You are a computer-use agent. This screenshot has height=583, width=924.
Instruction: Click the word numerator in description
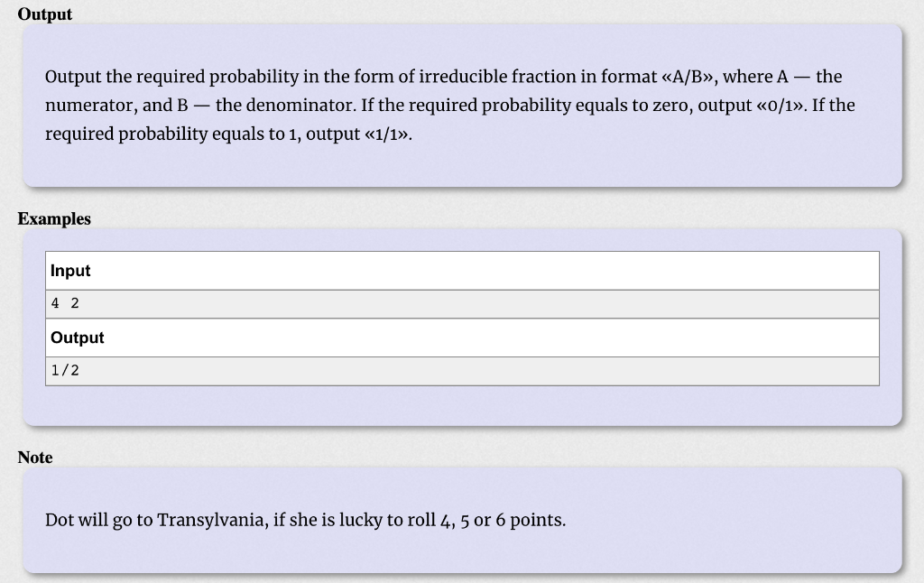pyautogui.click(x=91, y=106)
